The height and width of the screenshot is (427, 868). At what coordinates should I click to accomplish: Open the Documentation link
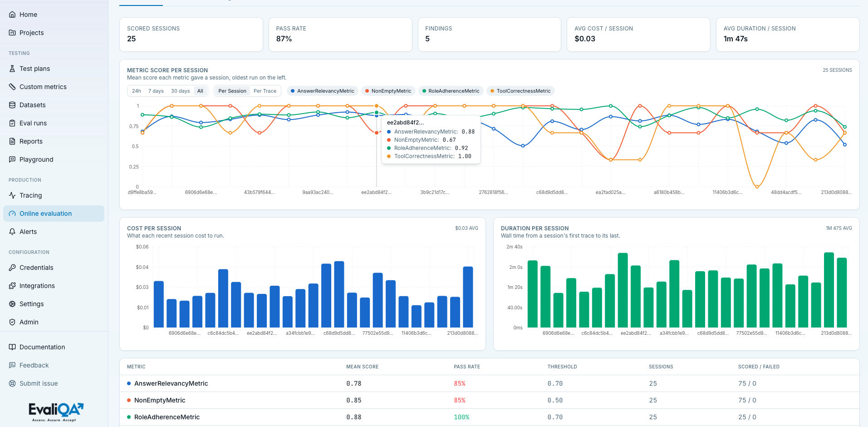click(54, 347)
